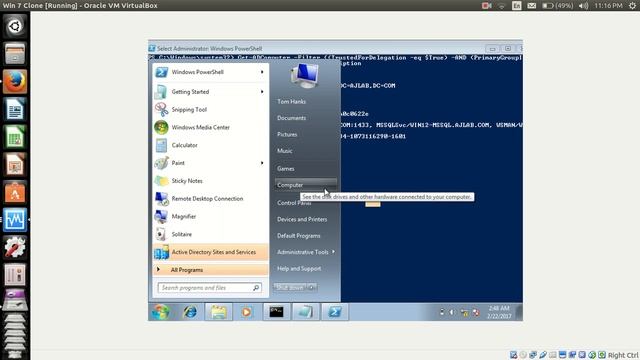Click the Windows Media Center green icon
The width and height of the screenshot is (640, 360).
pos(161,127)
